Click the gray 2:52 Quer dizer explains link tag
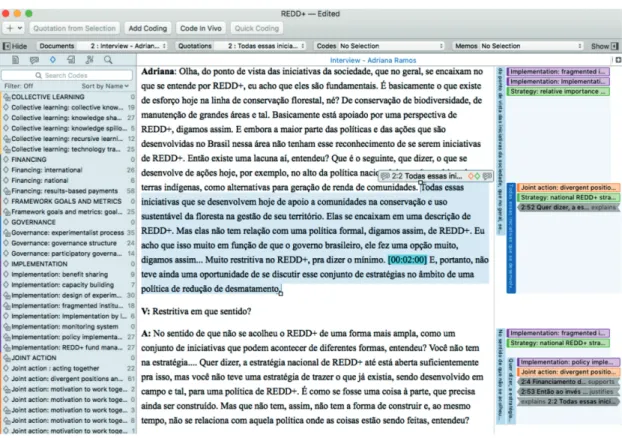 (x=568, y=207)
